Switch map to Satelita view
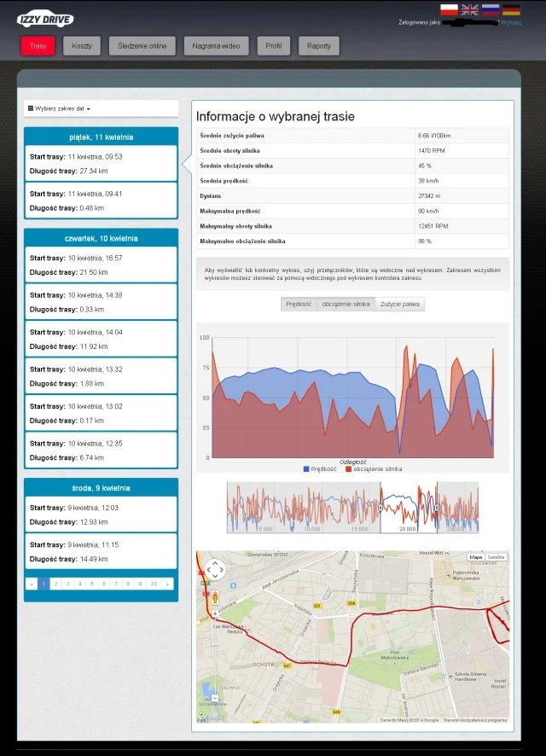Image resolution: width=546 pixels, height=756 pixels. click(x=496, y=556)
